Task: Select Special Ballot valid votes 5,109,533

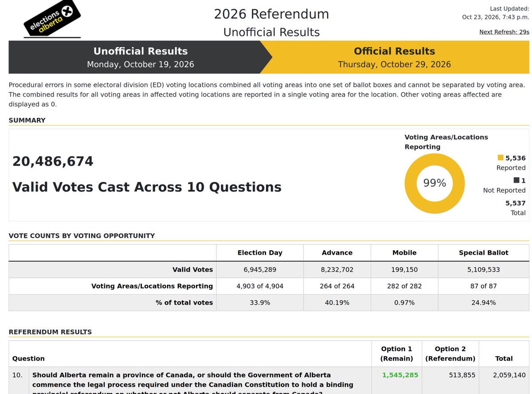Action: pos(484,269)
